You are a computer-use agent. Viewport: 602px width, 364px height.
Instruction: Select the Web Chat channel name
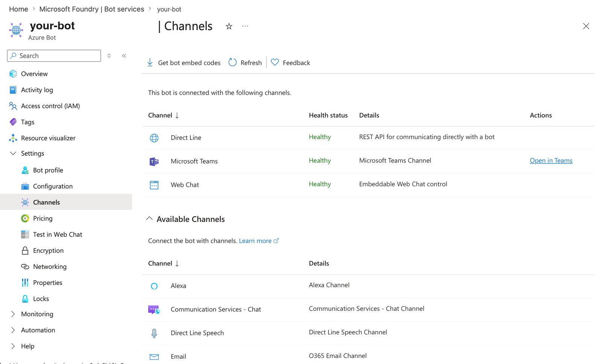coord(185,185)
